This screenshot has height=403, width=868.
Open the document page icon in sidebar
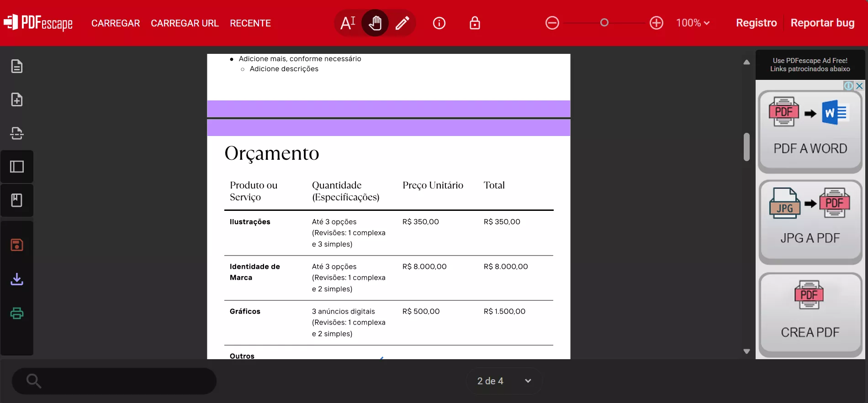(x=17, y=66)
